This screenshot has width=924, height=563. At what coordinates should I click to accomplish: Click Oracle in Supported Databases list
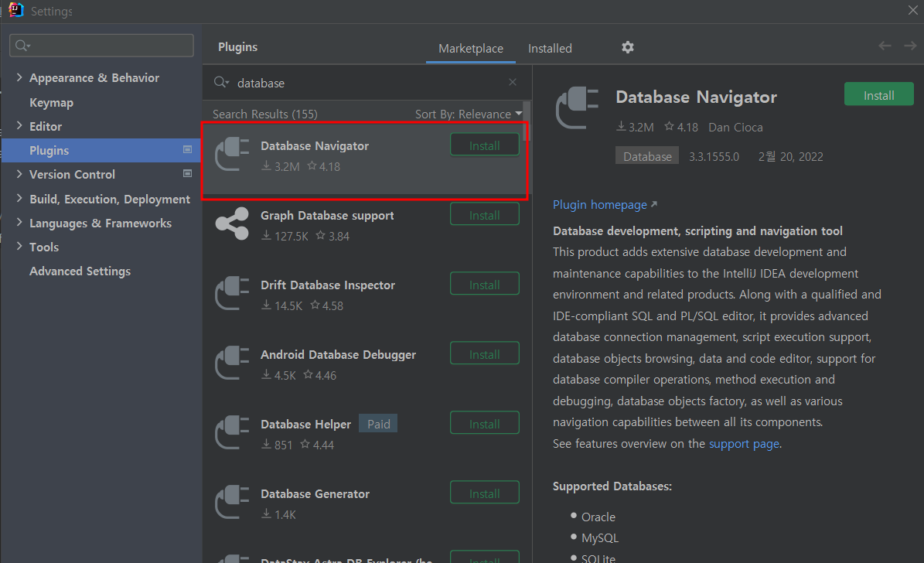[598, 517]
